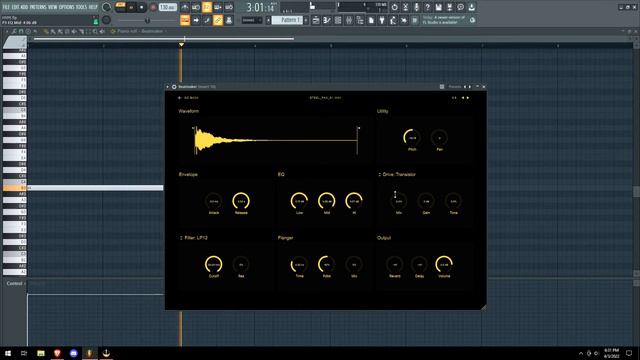Open the Windows Start menu
640x360 pixels.
pyautogui.click(x=7, y=353)
